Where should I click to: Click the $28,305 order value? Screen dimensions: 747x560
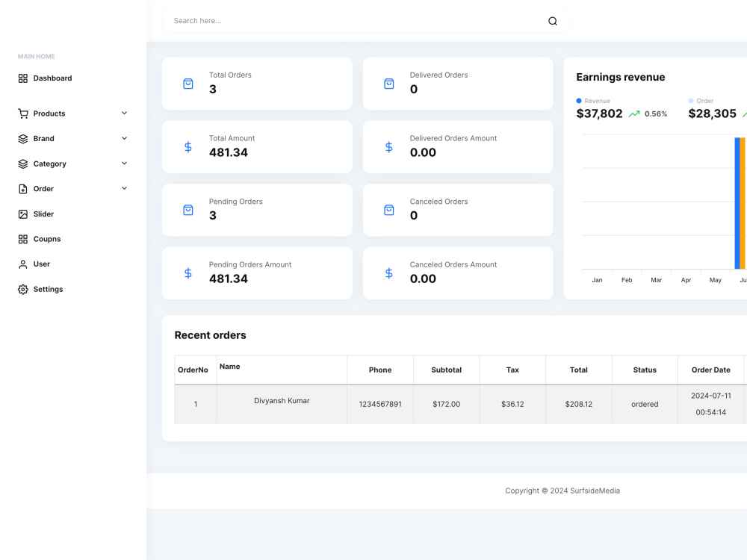coord(712,113)
